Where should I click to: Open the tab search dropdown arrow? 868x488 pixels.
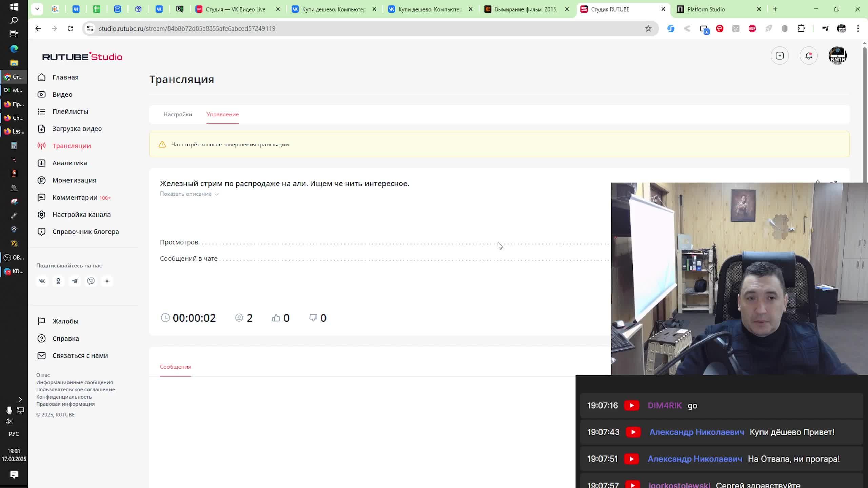(37, 9)
